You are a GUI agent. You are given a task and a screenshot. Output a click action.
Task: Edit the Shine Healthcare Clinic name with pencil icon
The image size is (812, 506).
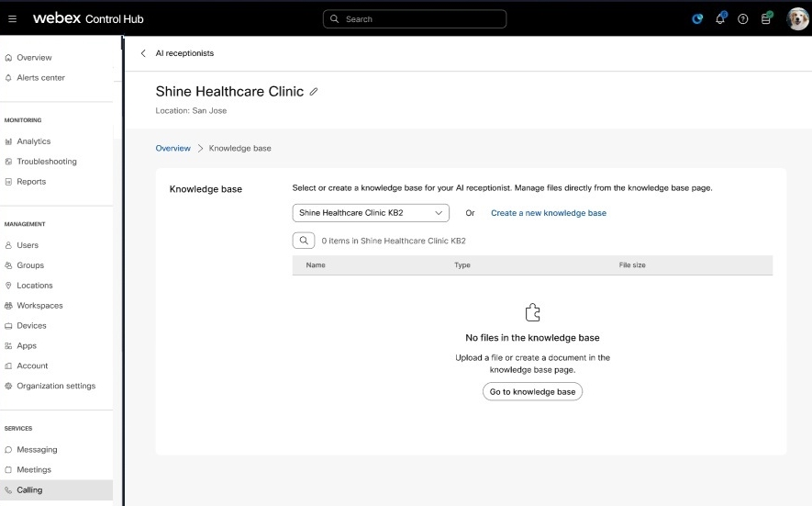[313, 92]
